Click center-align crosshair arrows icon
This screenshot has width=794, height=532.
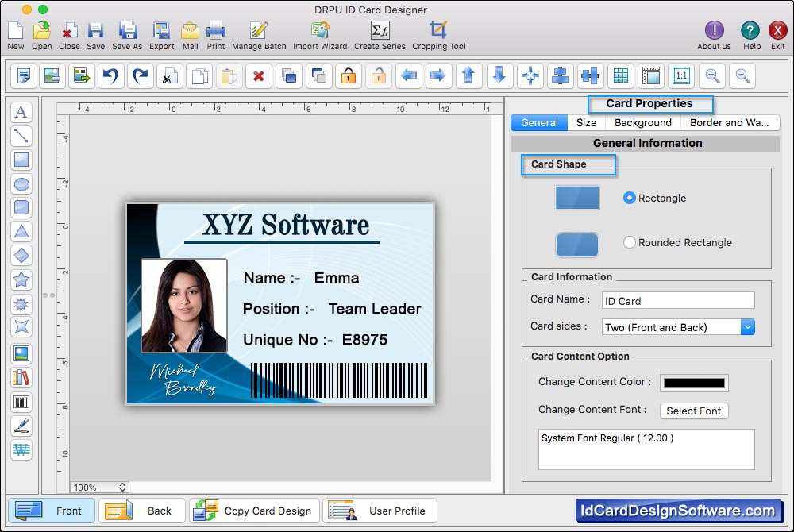pyautogui.click(x=530, y=76)
